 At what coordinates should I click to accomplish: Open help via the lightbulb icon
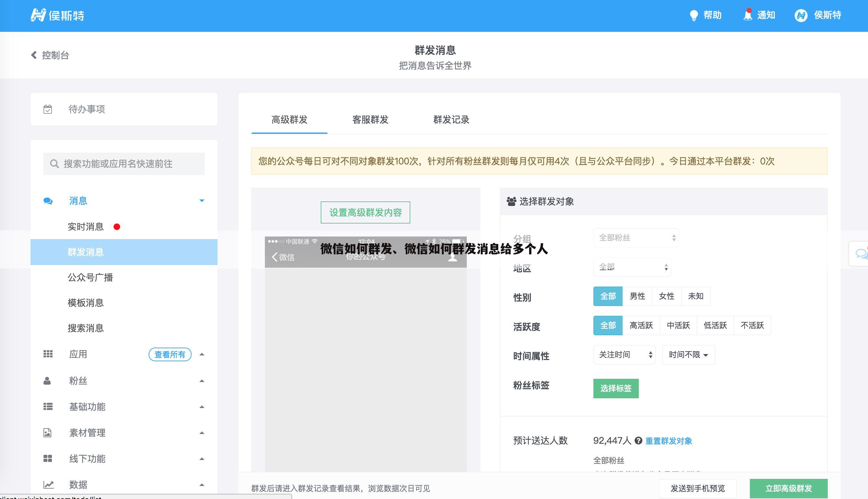point(694,15)
